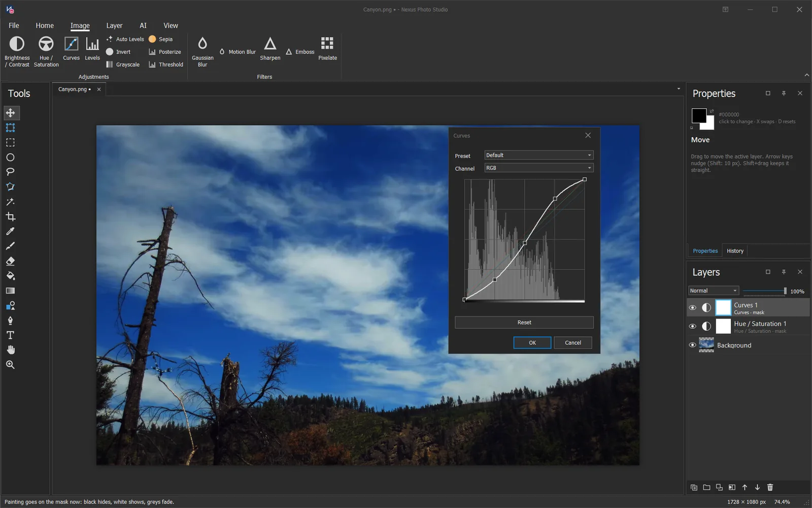Apply the Emboss filter
Viewport: 812px width, 508px height.
(300, 52)
